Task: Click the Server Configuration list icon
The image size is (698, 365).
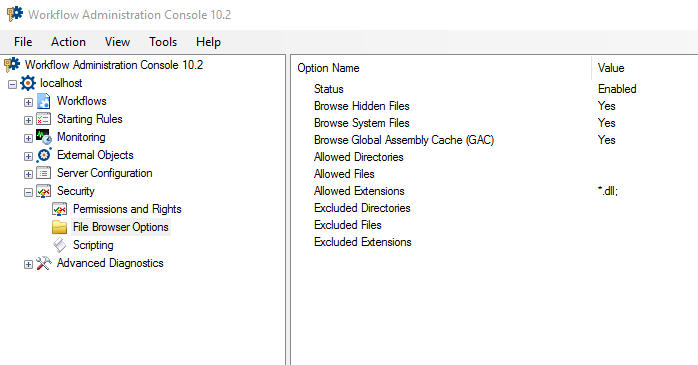Action: [x=44, y=173]
